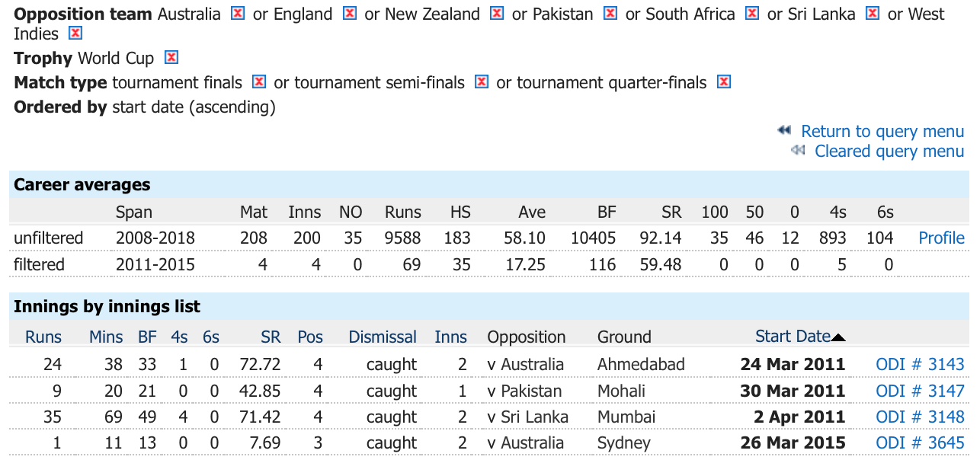980x460 pixels.
Task: Remove the Australia opposition filter
Action: point(238,14)
